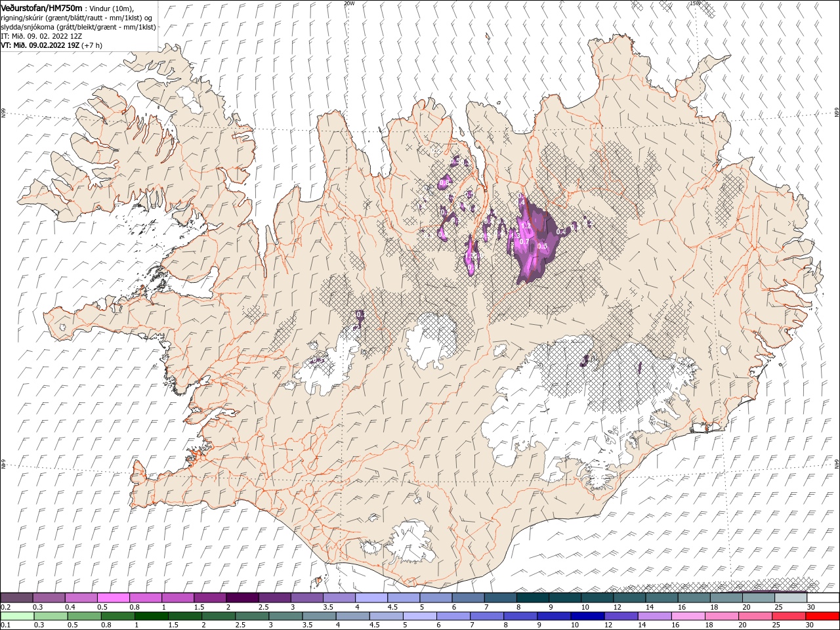Pick upper scale swatch between 1 and 1.5
This screenshot has height=630, width=840.
[178, 598]
